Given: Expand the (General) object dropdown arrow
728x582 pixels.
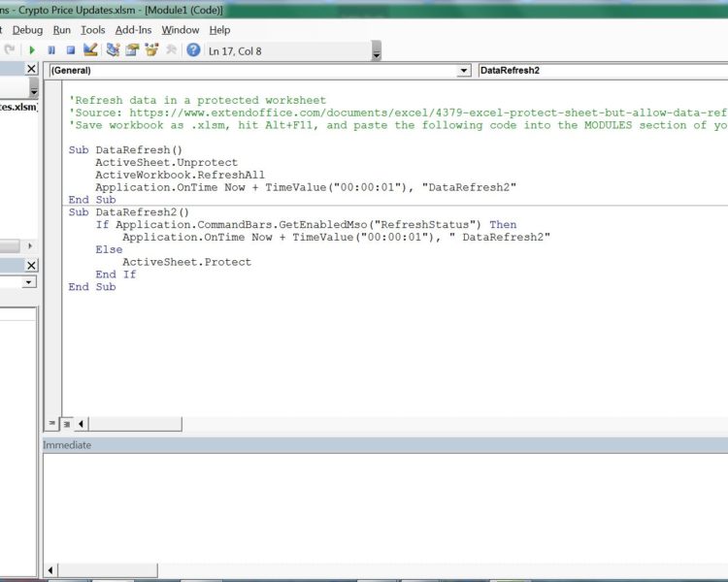Looking at the screenshot, I should [x=463, y=71].
